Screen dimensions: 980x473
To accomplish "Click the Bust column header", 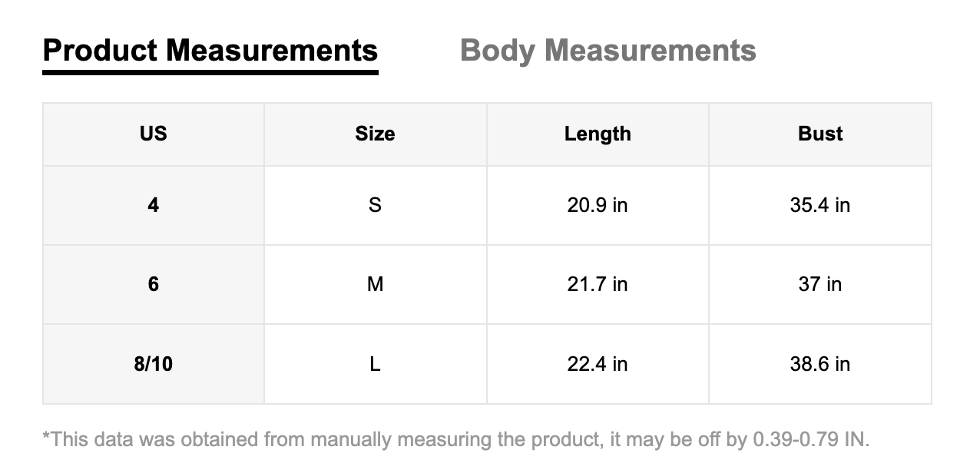I will (x=820, y=134).
